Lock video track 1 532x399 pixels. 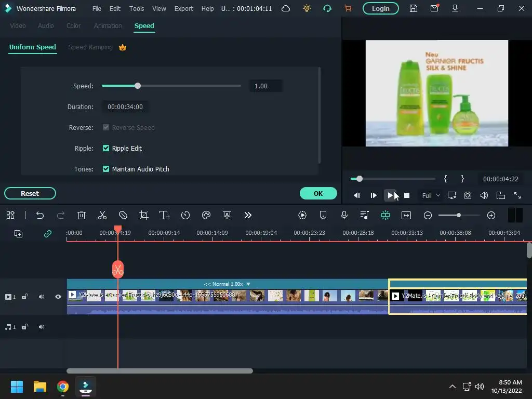pos(25,297)
